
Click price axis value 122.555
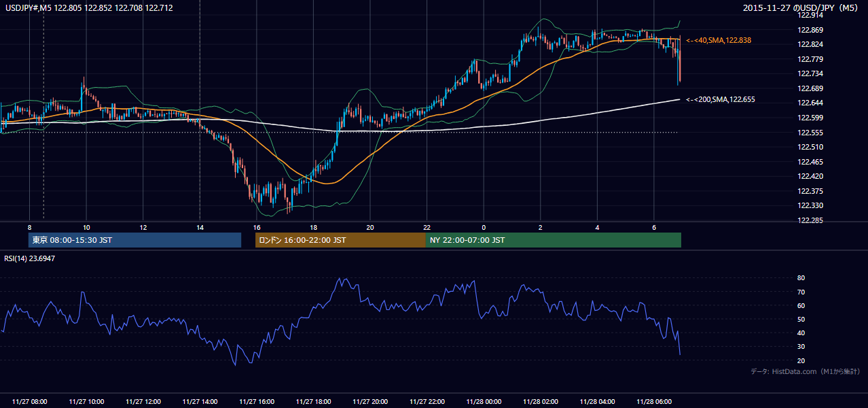click(811, 133)
